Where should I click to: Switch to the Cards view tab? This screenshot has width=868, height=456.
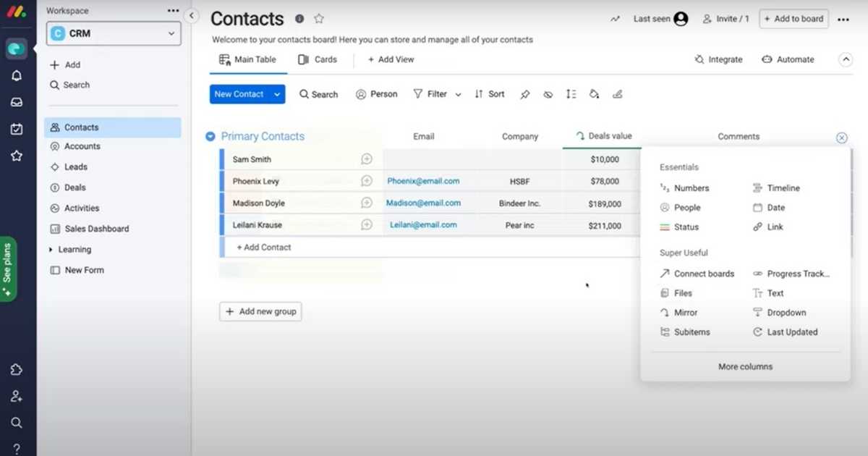click(317, 59)
